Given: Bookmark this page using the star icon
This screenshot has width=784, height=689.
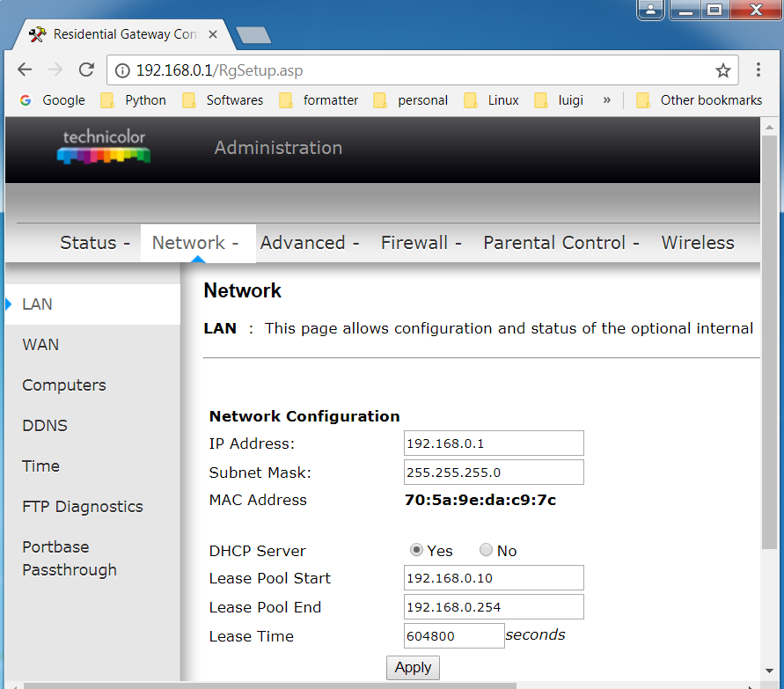Looking at the screenshot, I should [x=722, y=69].
